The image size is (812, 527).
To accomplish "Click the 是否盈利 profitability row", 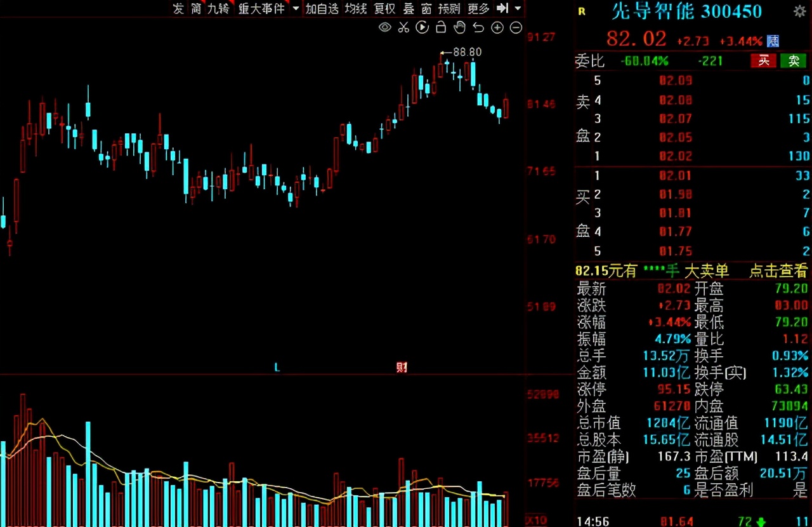I will (x=751, y=490).
